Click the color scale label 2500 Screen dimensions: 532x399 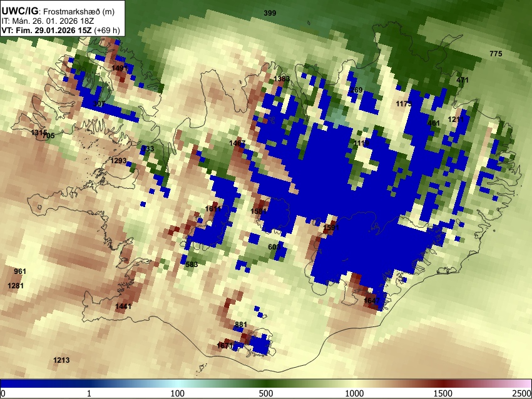tap(522, 393)
